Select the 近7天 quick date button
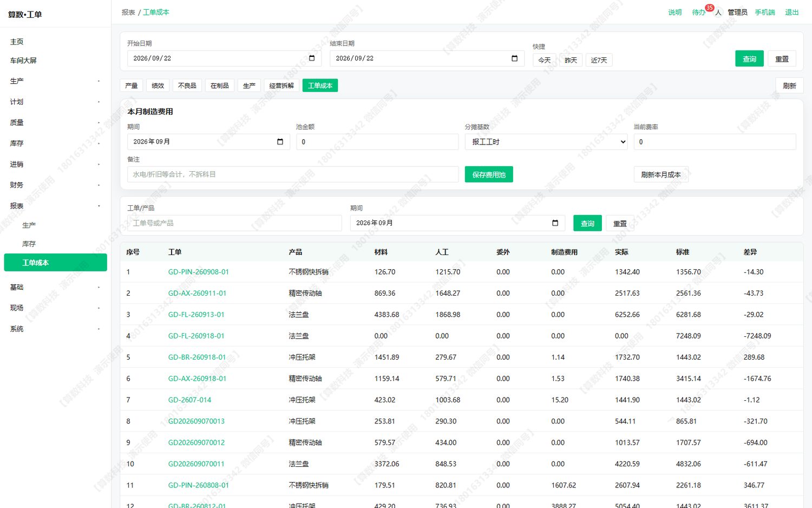Viewport: 812px width, 508px height. [x=599, y=60]
